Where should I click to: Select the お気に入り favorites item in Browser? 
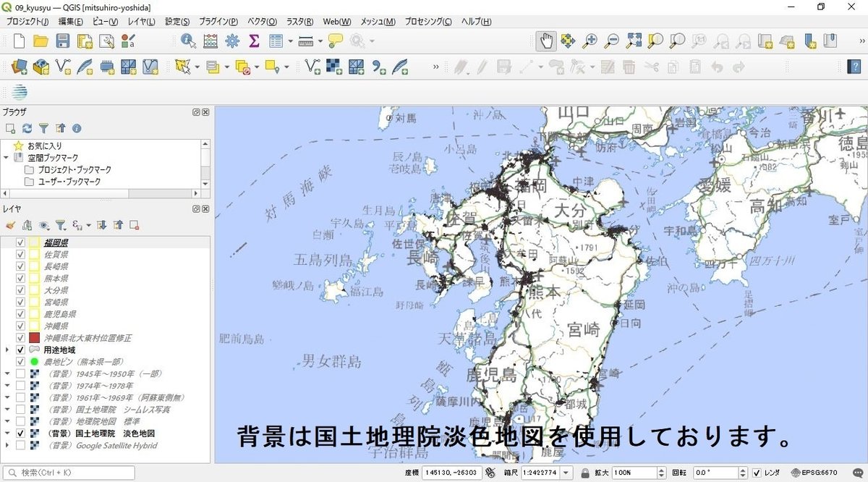pos(45,145)
